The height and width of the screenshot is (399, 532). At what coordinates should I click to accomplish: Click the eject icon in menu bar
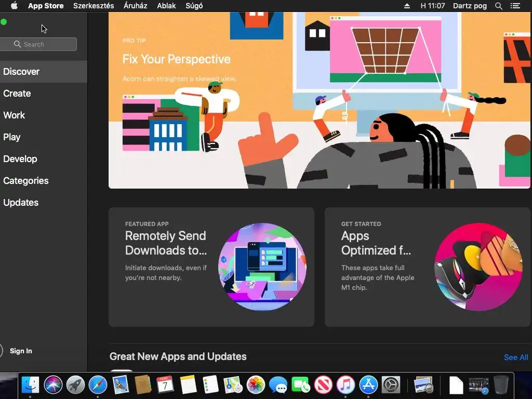pos(407,6)
